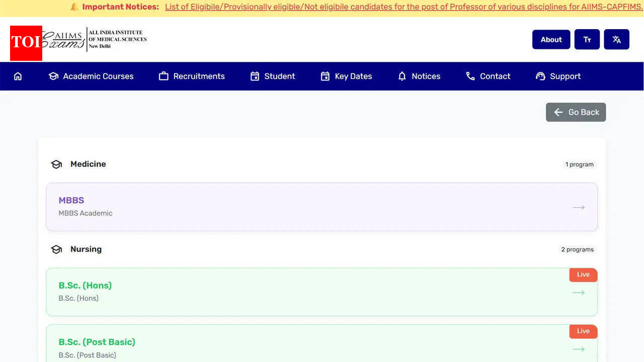This screenshot has height=362, width=644.
Task: Go to Key Dates in navigation
Action: pyautogui.click(x=346, y=76)
